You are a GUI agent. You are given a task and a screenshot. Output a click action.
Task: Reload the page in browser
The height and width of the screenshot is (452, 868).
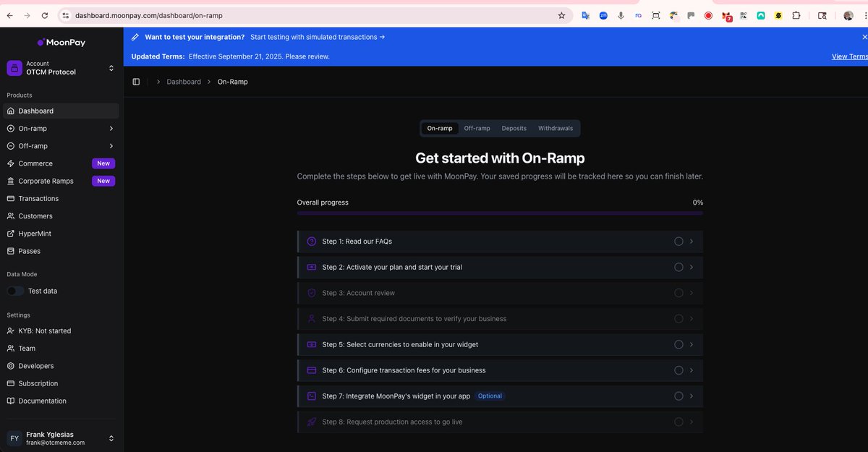45,15
